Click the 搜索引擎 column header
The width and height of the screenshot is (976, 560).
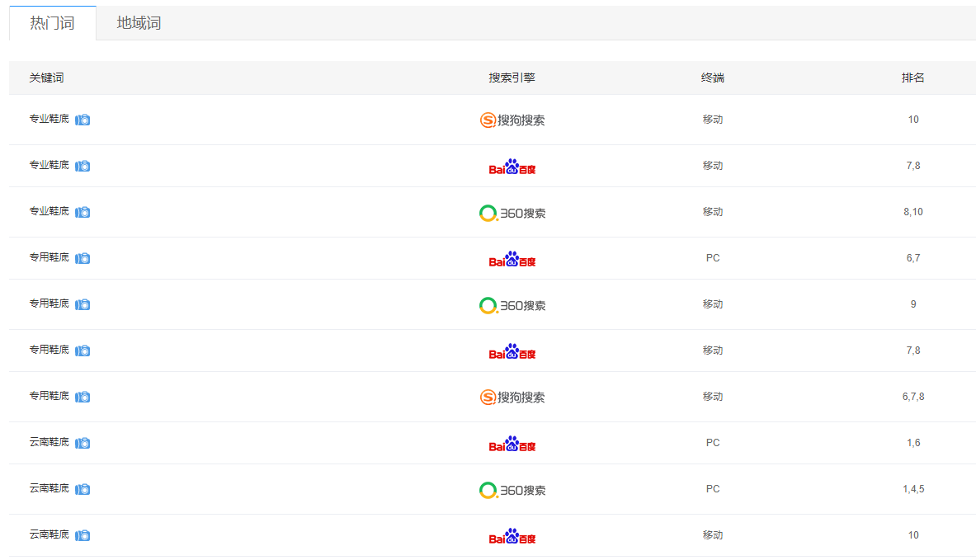tap(512, 78)
